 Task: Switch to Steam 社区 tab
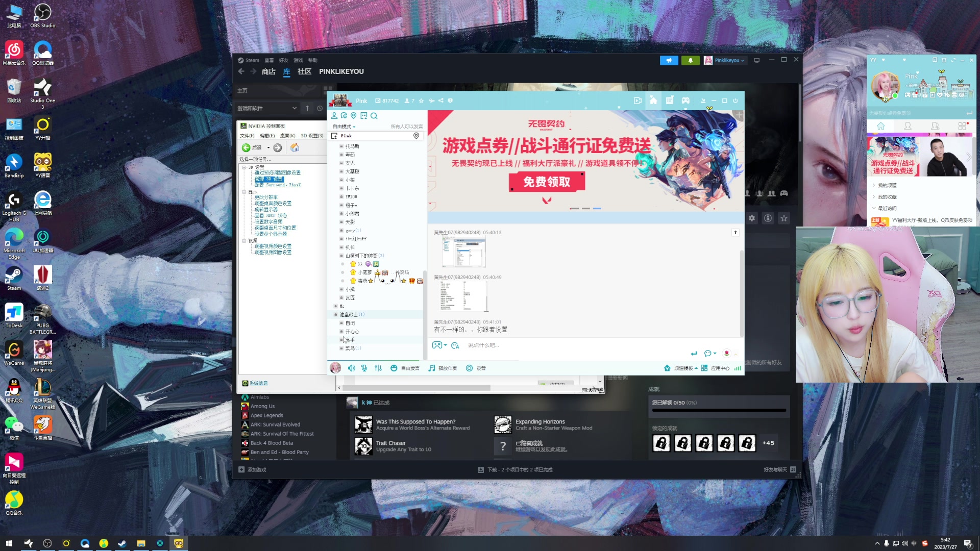click(304, 72)
